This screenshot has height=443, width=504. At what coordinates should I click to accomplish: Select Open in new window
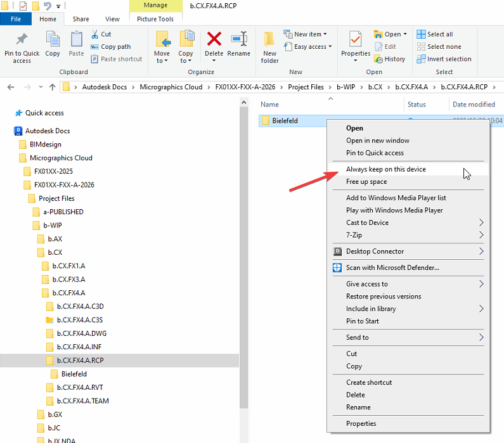click(x=408, y=141)
